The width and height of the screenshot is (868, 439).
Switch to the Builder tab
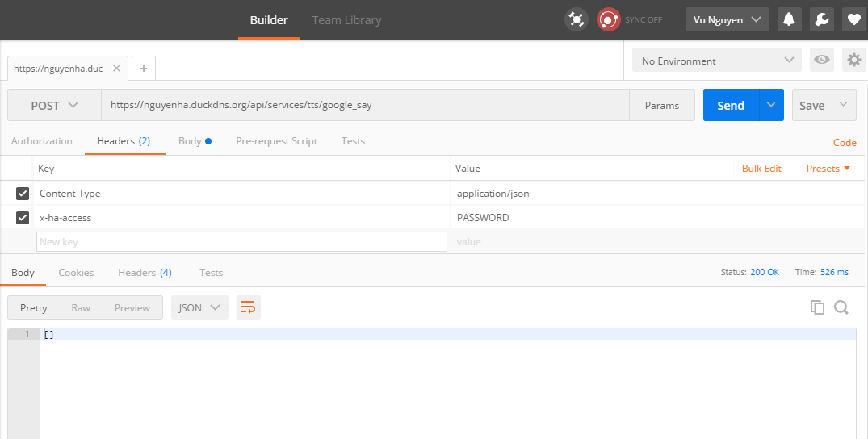[x=269, y=20]
